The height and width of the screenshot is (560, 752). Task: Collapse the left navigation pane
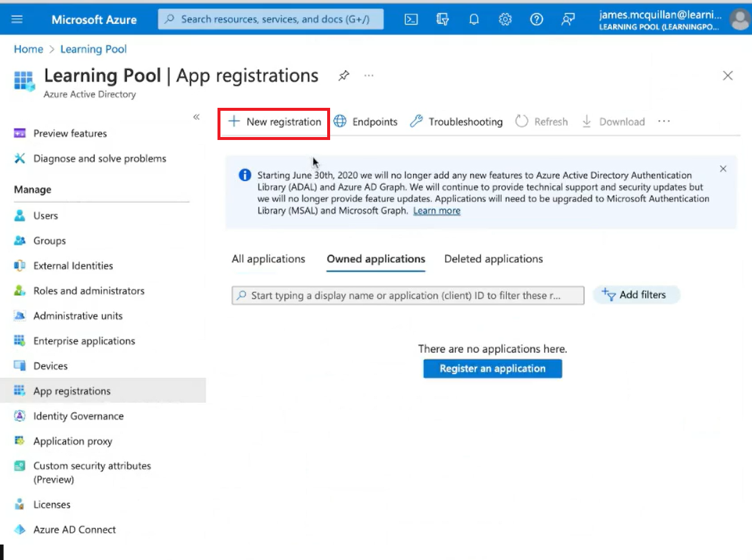click(197, 117)
